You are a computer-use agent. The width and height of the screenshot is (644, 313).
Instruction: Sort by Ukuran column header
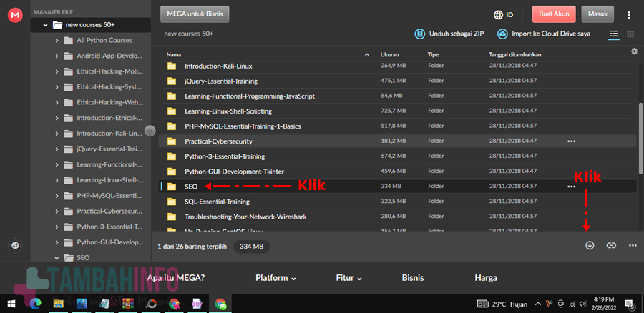point(389,54)
